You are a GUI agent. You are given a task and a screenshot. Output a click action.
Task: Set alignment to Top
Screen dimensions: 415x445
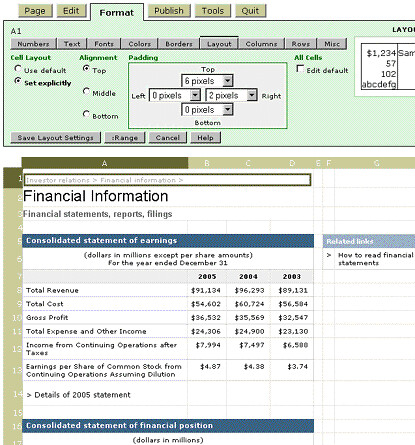[x=86, y=69]
